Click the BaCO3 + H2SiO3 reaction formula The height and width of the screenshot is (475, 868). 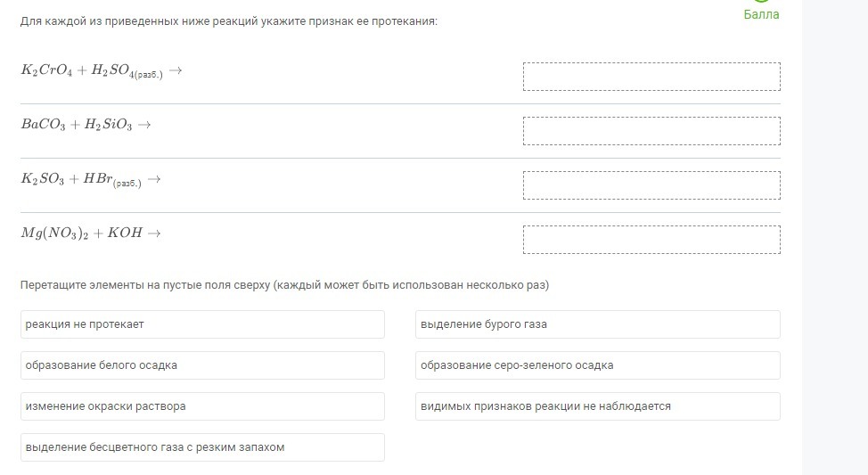coord(86,126)
